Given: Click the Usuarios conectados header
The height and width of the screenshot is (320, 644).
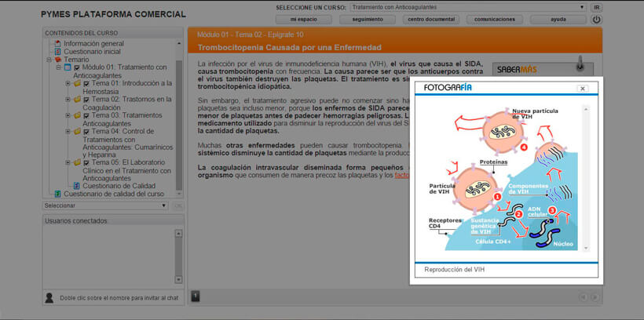Looking at the screenshot, I should 113,220.
